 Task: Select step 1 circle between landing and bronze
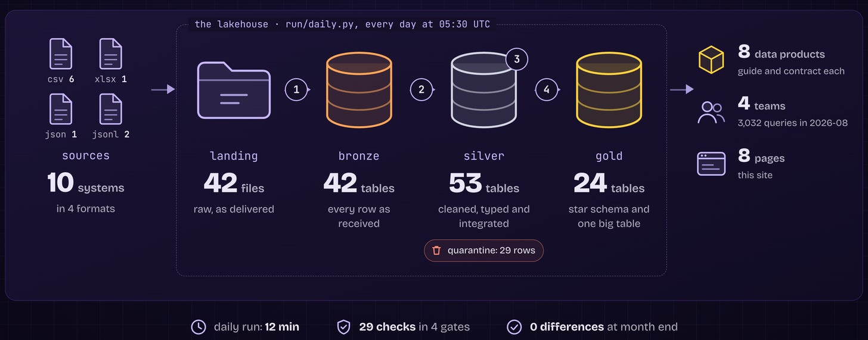[x=296, y=90]
